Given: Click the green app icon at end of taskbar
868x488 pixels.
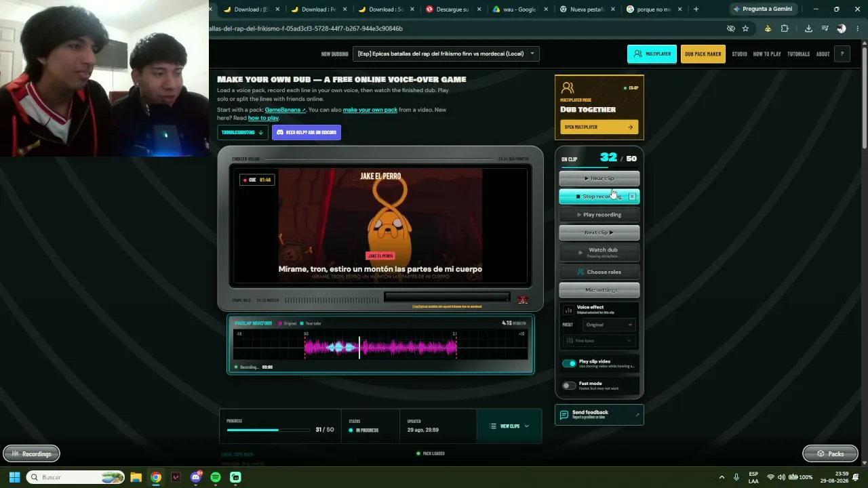Looking at the screenshot, I should (x=235, y=477).
